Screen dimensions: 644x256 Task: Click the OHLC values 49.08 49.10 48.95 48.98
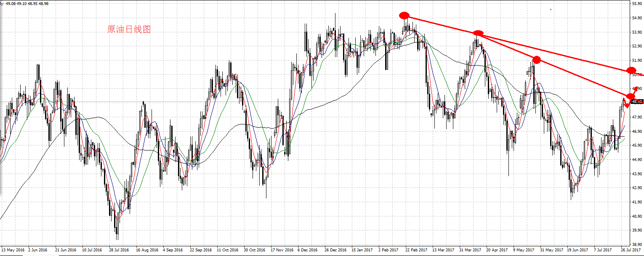tap(27, 3)
